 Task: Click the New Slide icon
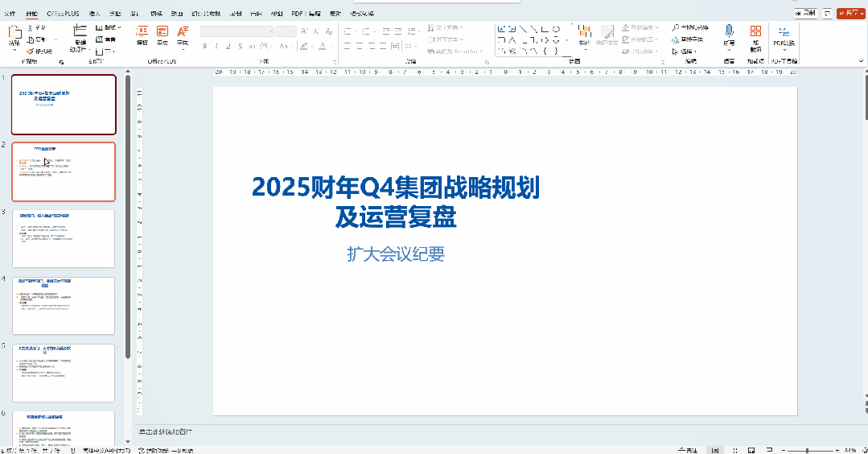point(80,31)
